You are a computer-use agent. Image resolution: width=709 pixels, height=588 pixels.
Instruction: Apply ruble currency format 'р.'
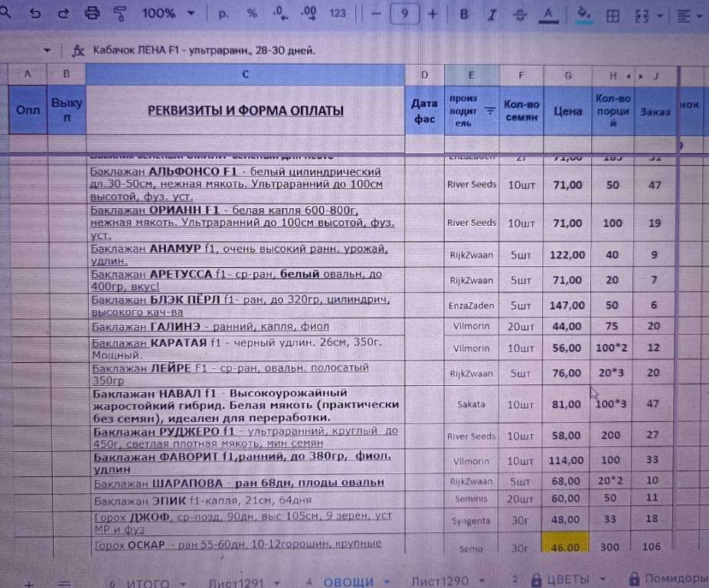click(224, 14)
